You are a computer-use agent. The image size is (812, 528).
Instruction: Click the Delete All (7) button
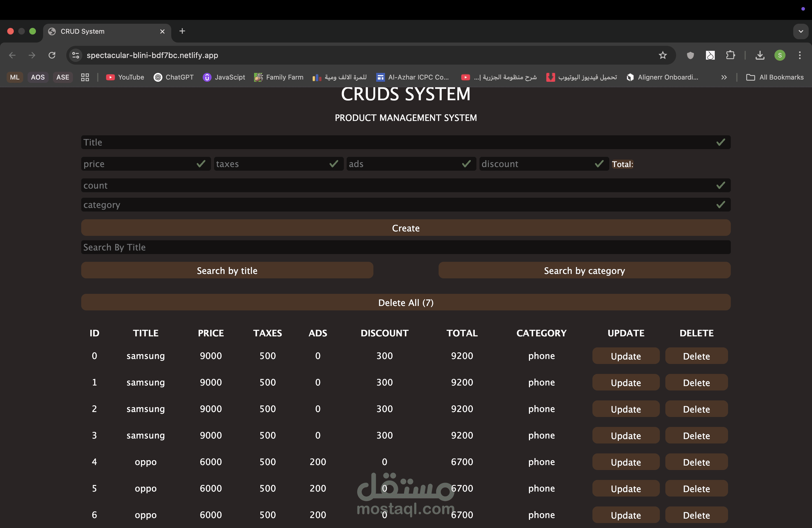406,303
